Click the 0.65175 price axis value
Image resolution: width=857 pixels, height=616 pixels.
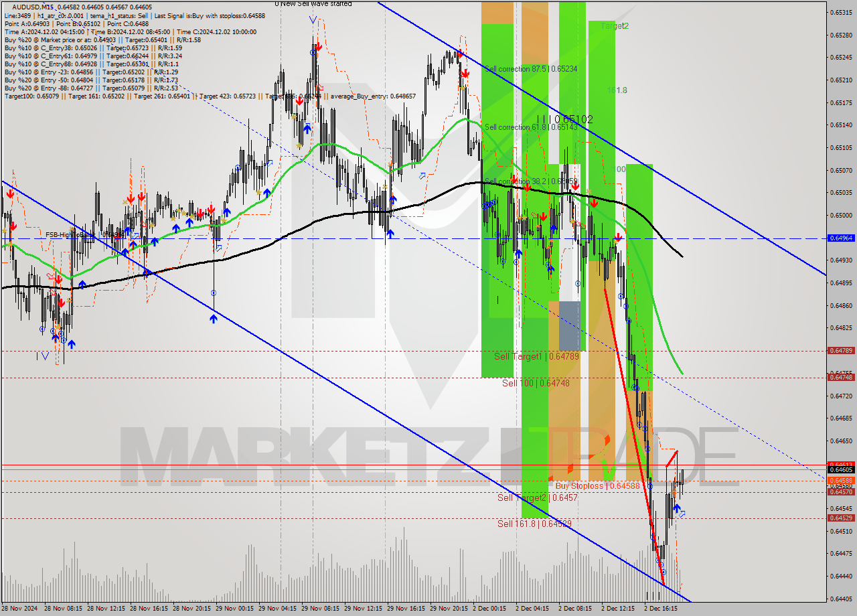click(841, 102)
